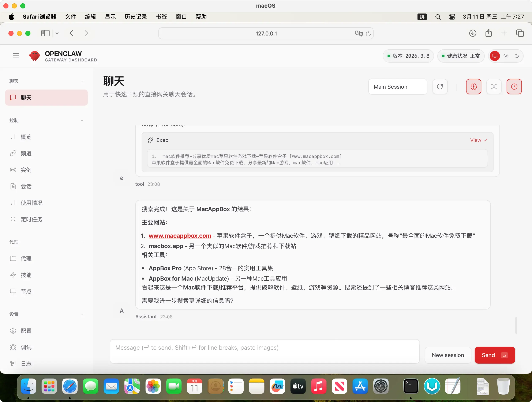
Task: Open the input method menu bar icon
Action: (x=422, y=17)
